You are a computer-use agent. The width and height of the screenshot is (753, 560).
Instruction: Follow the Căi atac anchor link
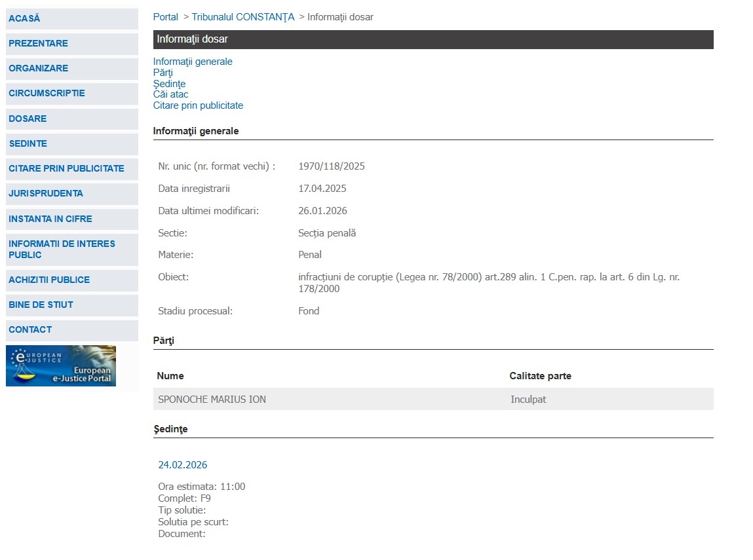pyautogui.click(x=170, y=94)
